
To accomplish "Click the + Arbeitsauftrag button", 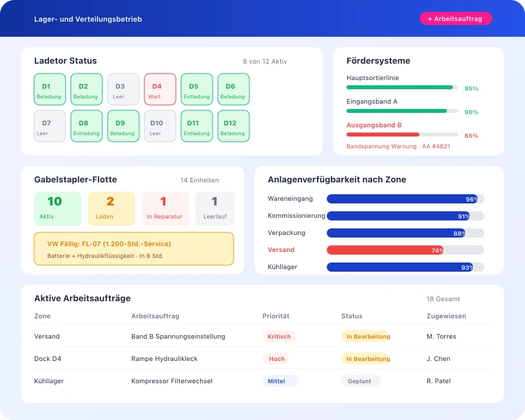I will pyautogui.click(x=455, y=18).
